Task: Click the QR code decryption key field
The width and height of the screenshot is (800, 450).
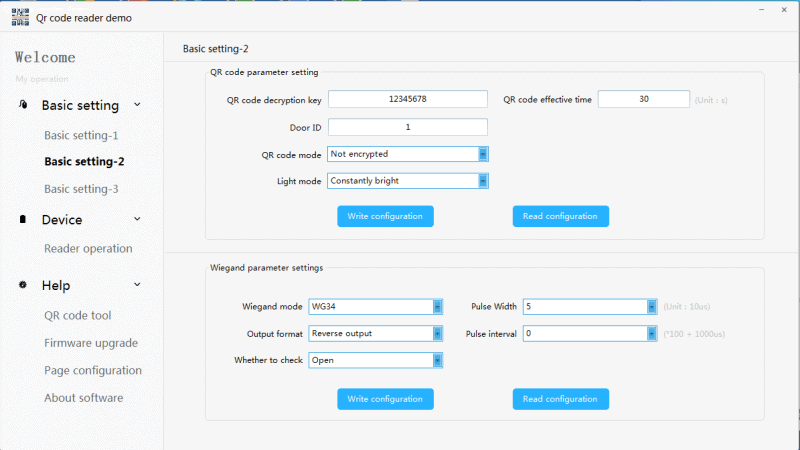Action: point(407,99)
